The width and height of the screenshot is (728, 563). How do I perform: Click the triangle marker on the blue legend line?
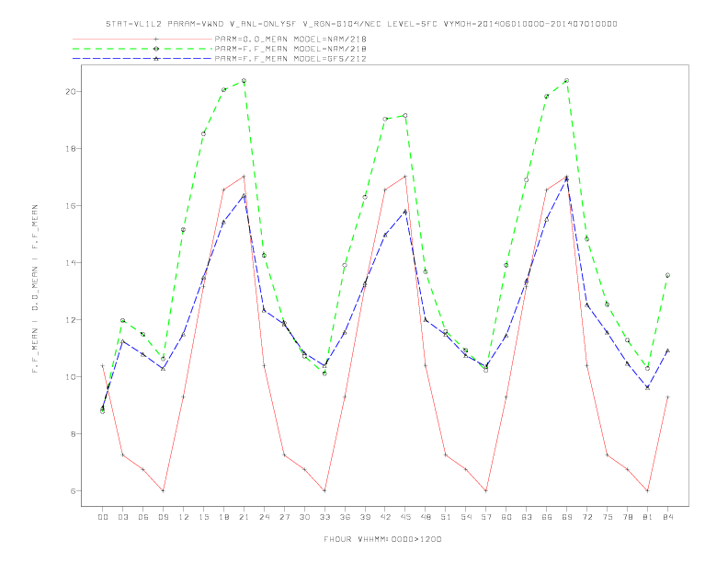156,59
